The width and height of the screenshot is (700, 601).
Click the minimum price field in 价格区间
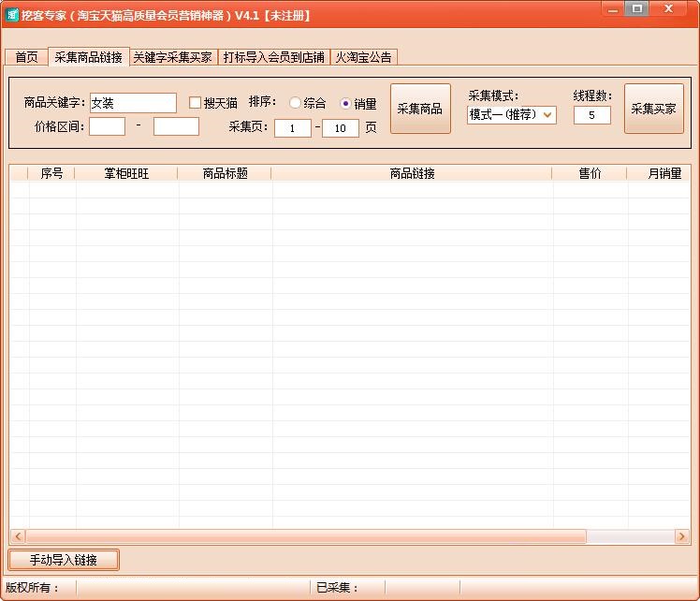click(x=107, y=126)
